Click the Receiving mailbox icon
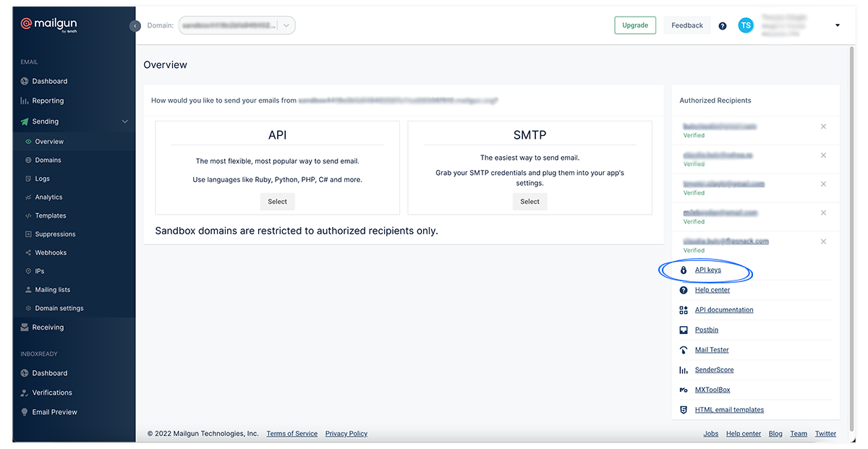 [x=25, y=328]
